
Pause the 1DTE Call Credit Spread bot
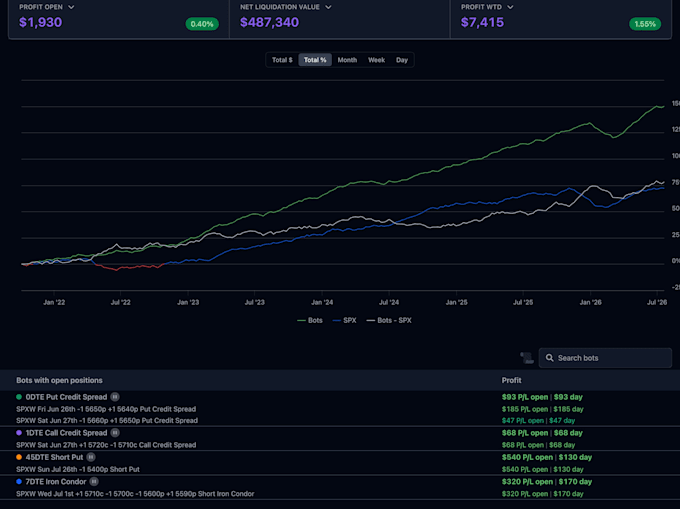(114, 433)
